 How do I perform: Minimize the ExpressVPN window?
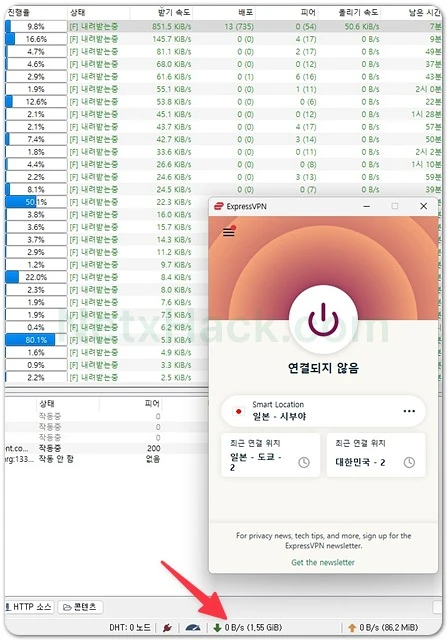click(x=367, y=207)
